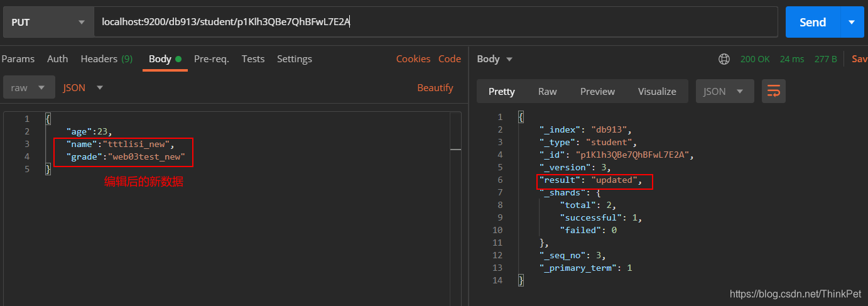Switch to the Auth tab
868x306 pixels.
point(58,59)
